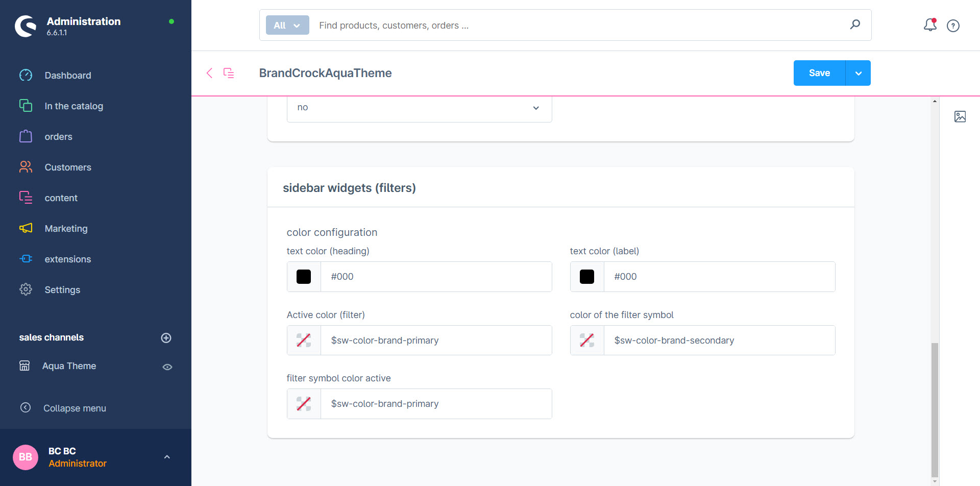Open the Dashboard menu item
Image resolution: width=980 pixels, height=486 pixels.
click(67, 76)
